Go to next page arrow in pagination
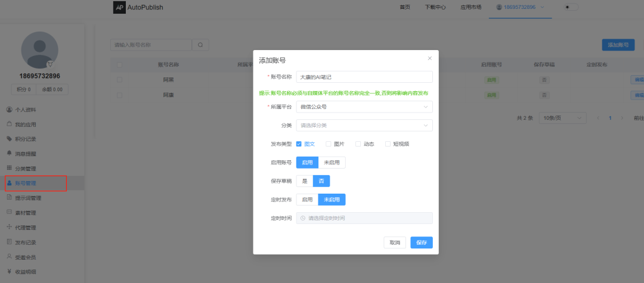The image size is (644, 283). 622,118
